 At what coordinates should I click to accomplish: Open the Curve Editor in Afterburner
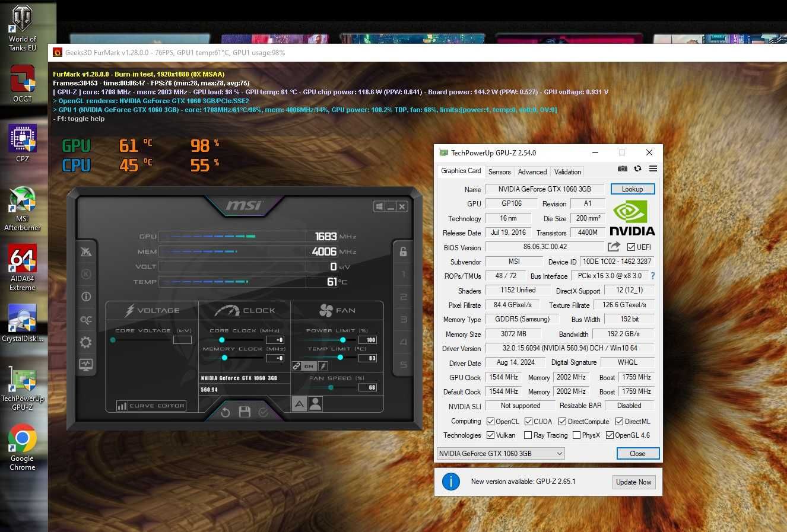(x=151, y=406)
